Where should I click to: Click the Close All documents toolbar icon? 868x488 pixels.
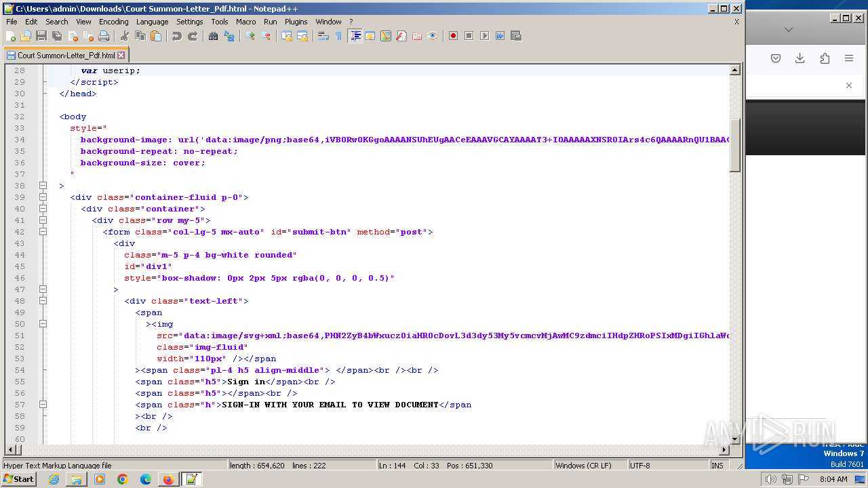pos(88,36)
